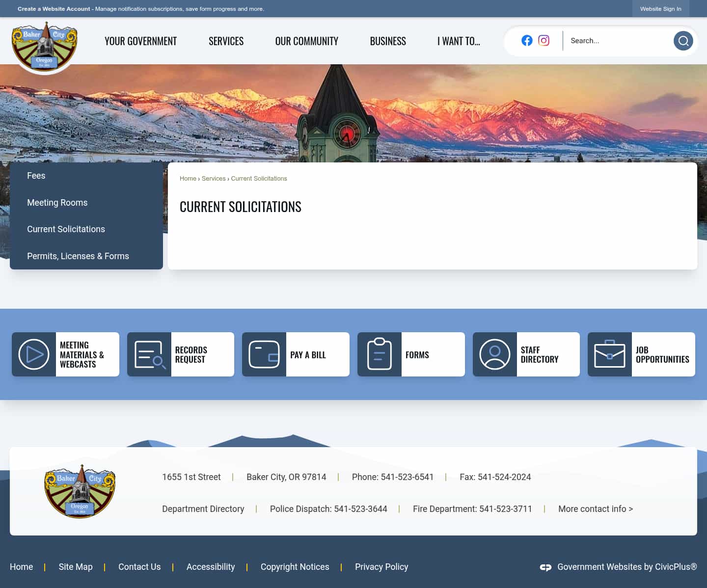Click the Department Directory footer link
The width and height of the screenshot is (707, 588).
pos(203,509)
